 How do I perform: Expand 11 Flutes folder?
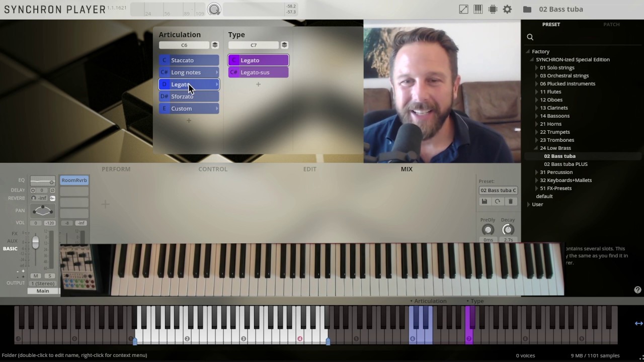click(536, 92)
